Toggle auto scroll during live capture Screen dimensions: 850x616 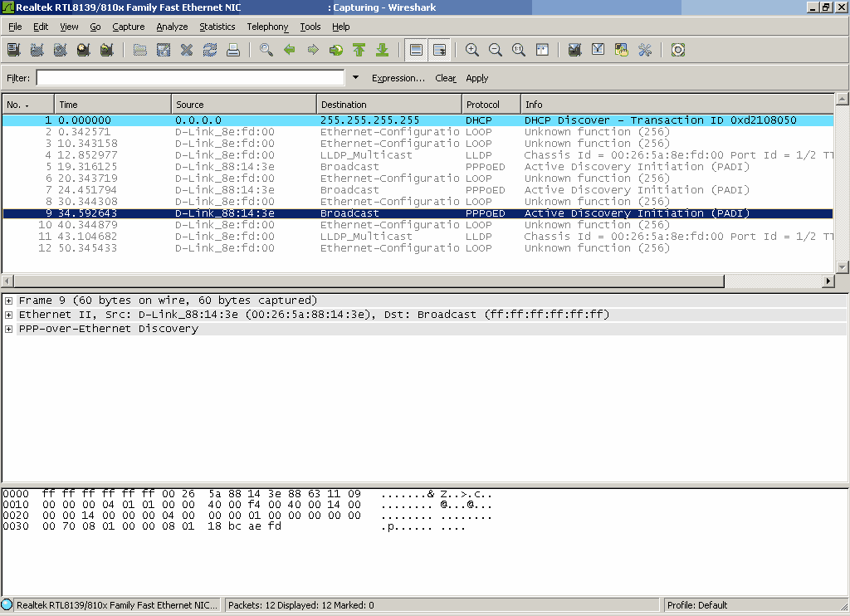click(439, 50)
